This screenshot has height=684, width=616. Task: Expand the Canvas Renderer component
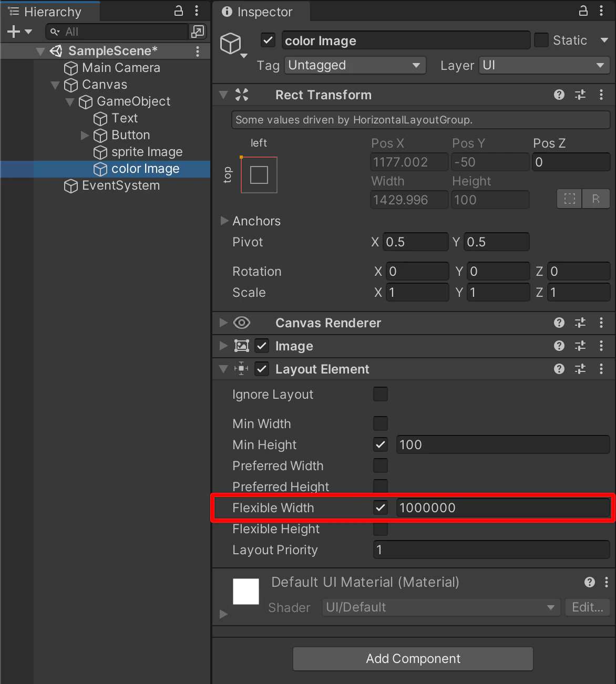[223, 323]
